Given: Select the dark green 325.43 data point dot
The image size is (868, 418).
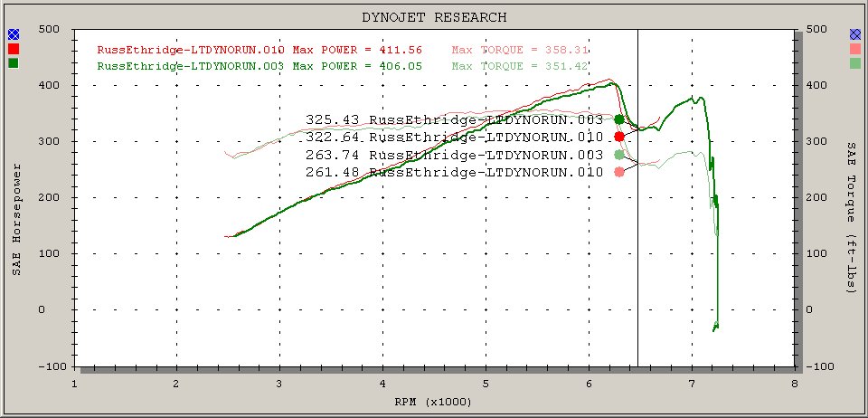Looking at the screenshot, I should pyautogui.click(x=619, y=119).
